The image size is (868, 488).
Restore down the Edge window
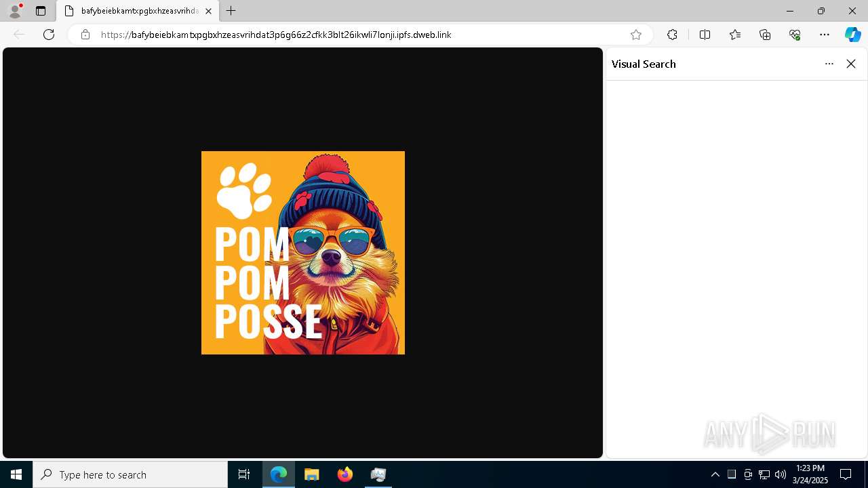click(x=821, y=11)
